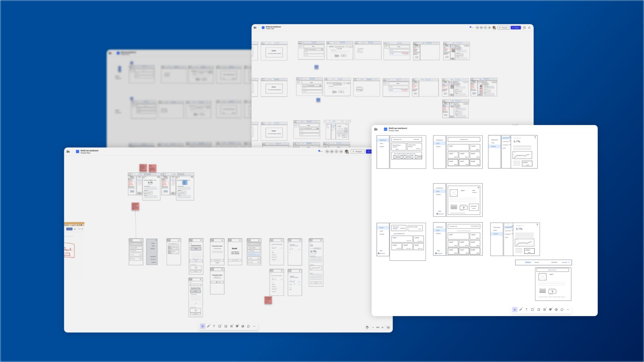This screenshot has height=362, width=644.
Task: Open the notifications bell in the top window
Action: point(529,28)
